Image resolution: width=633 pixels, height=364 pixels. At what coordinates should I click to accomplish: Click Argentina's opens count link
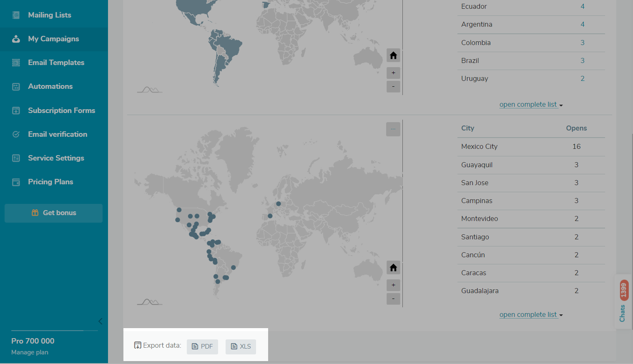[x=583, y=25]
